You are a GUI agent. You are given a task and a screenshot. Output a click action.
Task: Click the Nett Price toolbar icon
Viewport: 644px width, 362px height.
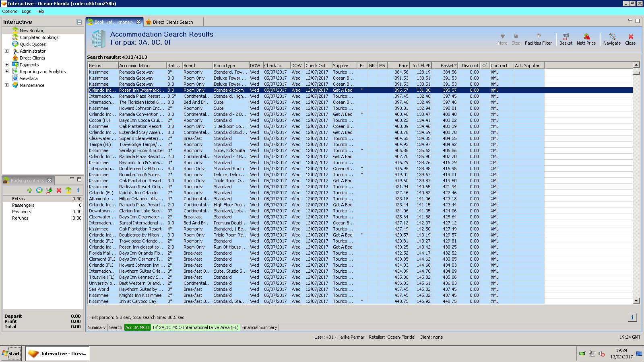click(586, 39)
